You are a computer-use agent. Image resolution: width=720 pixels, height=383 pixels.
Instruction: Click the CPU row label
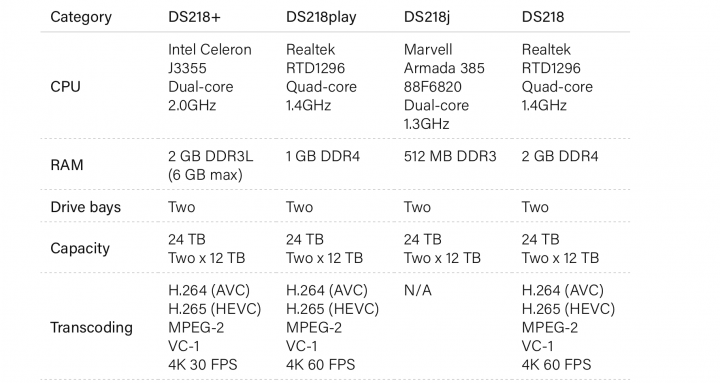(65, 86)
